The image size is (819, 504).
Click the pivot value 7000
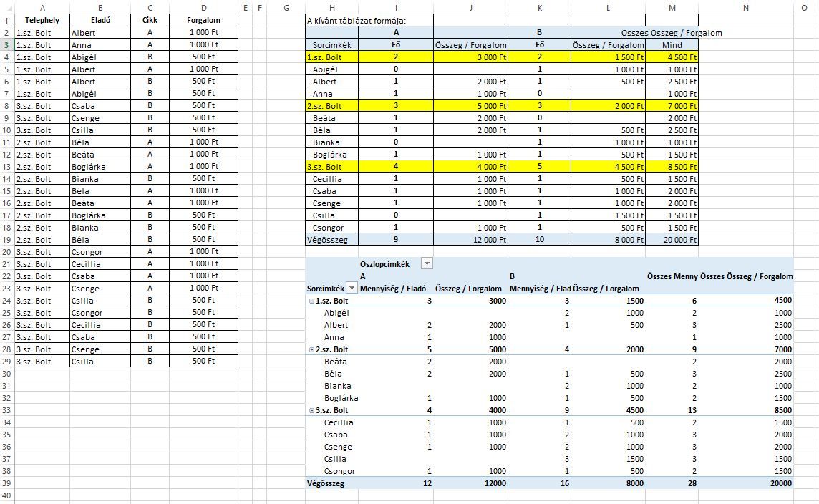[x=746, y=349]
